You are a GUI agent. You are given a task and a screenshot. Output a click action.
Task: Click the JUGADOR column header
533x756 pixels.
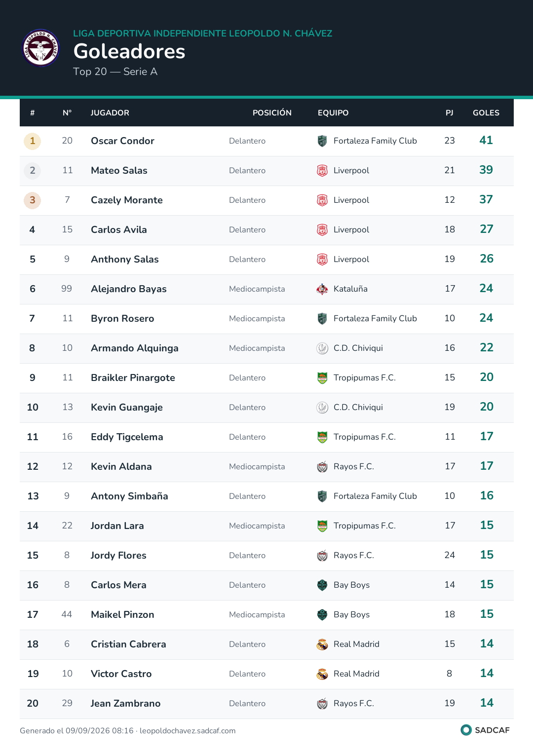tap(110, 113)
